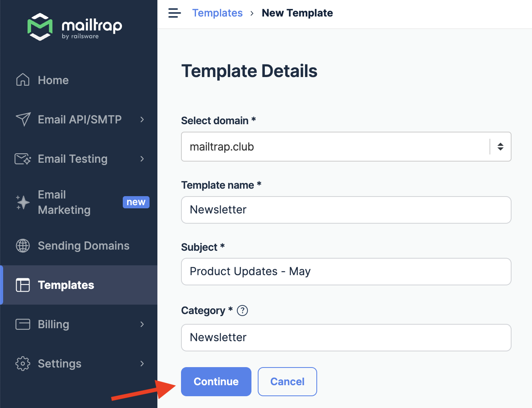Click the Home house icon
532x408 pixels.
(23, 80)
